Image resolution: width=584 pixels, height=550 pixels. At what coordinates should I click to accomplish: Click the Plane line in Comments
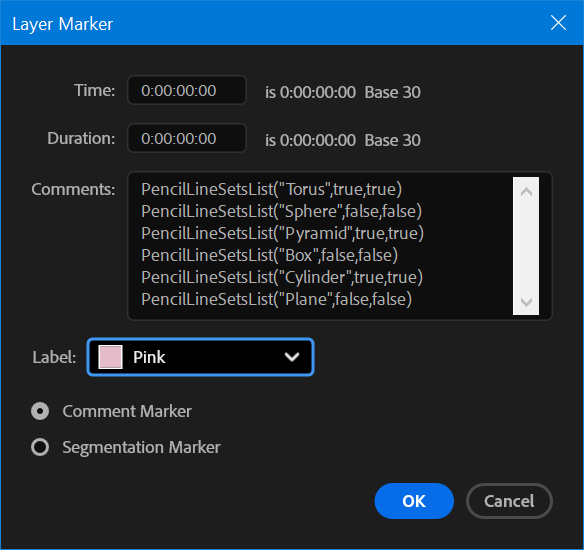coord(276,299)
